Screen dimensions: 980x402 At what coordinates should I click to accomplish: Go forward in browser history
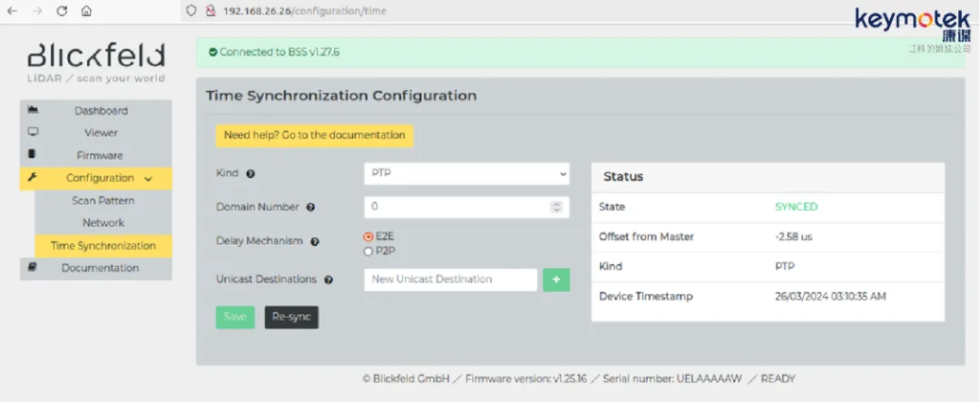pos(37,11)
